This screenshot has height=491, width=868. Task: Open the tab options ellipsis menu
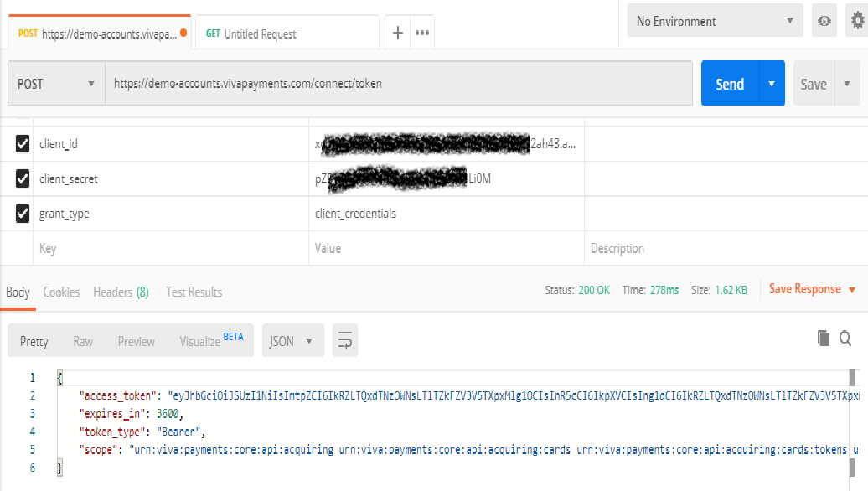[422, 31]
